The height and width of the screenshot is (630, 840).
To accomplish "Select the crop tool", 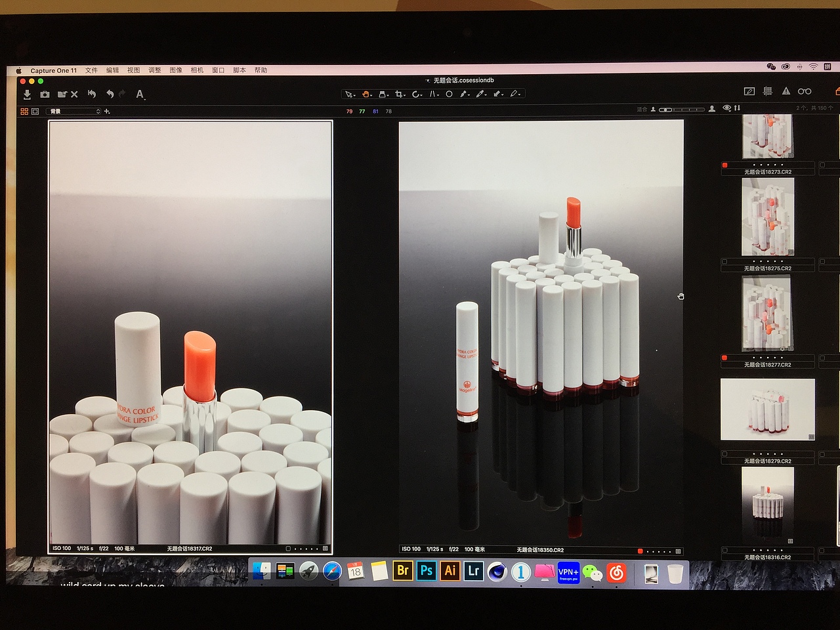I will click(400, 94).
